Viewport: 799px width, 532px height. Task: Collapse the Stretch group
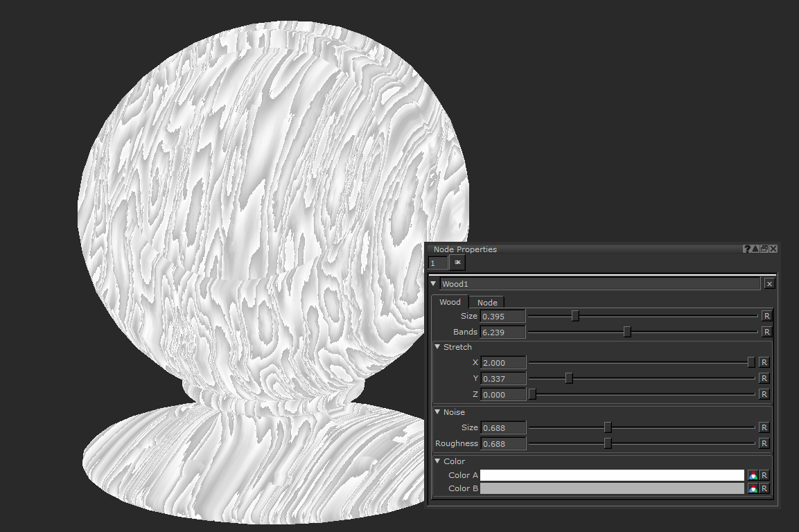437,347
